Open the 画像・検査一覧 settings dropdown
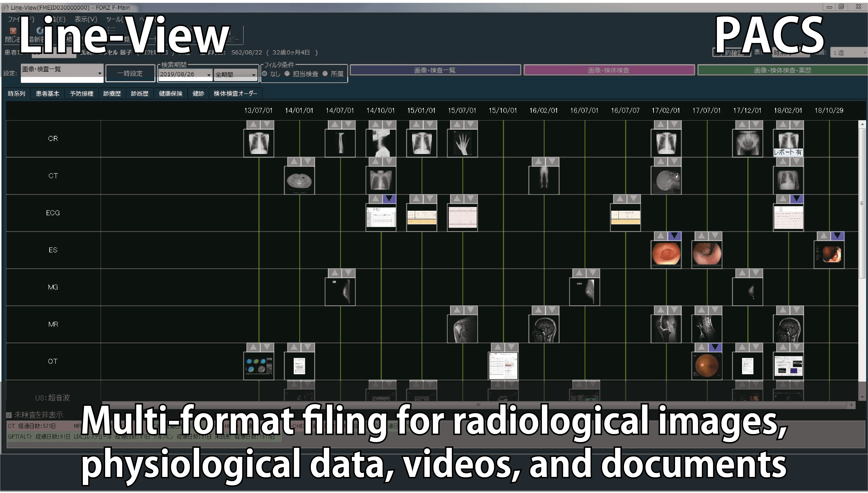This screenshot has height=493, width=868. (100, 73)
